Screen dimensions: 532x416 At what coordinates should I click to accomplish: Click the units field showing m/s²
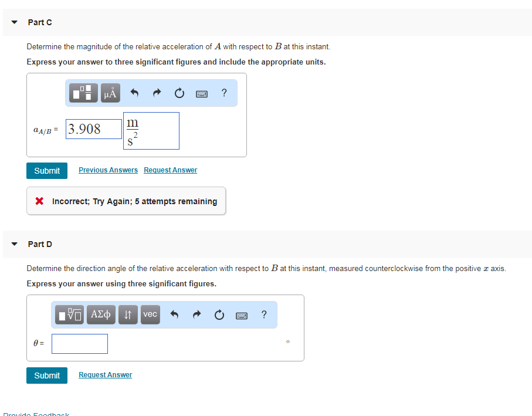[151, 131]
